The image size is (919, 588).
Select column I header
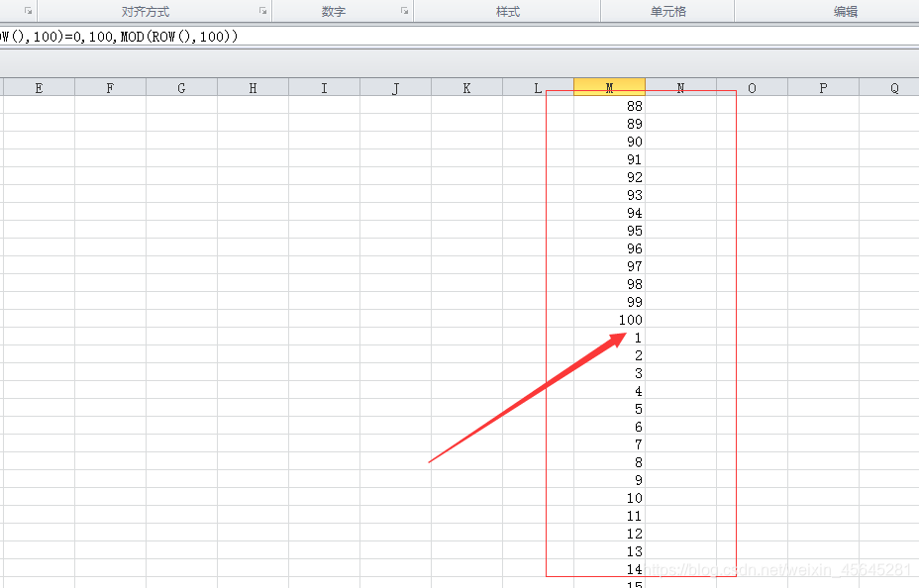click(x=324, y=87)
